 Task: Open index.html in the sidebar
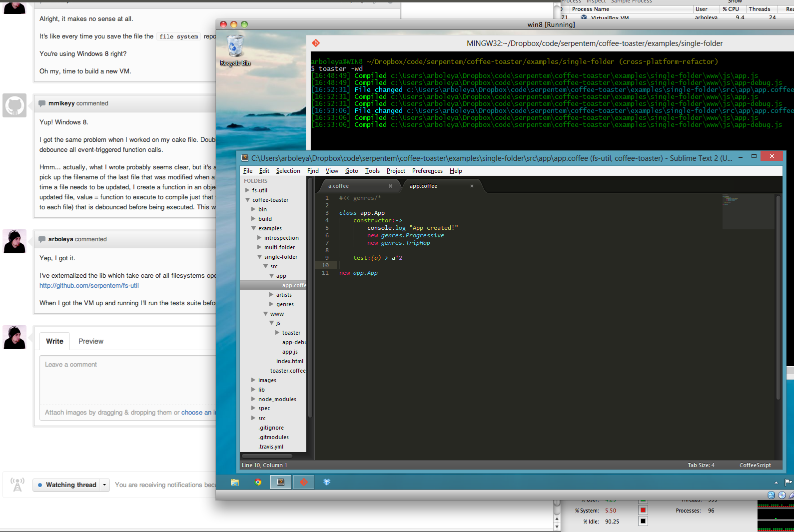(x=290, y=361)
